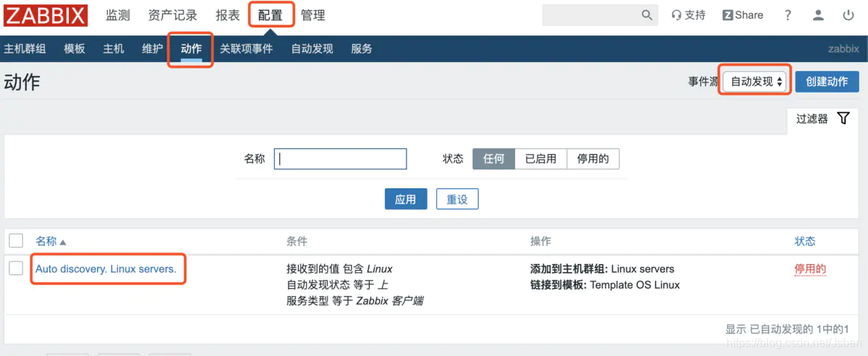This screenshot has height=356, width=868.
Task: Go to 维护 submenu
Action: [153, 48]
